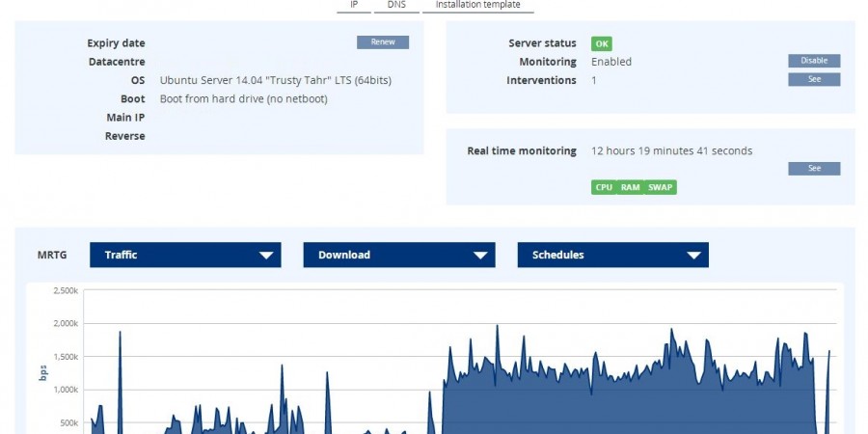Click the green OK server status badge
Viewport: 868px width, 434px height.
tap(601, 43)
